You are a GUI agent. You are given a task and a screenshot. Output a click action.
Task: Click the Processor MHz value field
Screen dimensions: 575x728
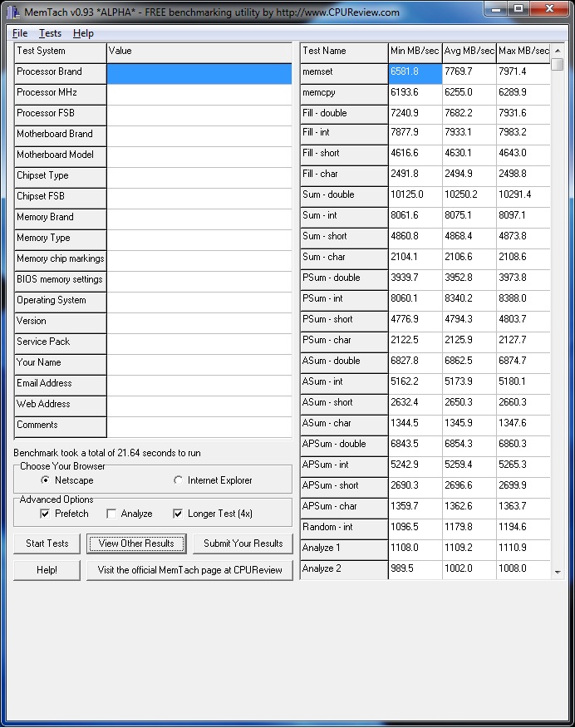pyautogui.click(x=199, y=95)
